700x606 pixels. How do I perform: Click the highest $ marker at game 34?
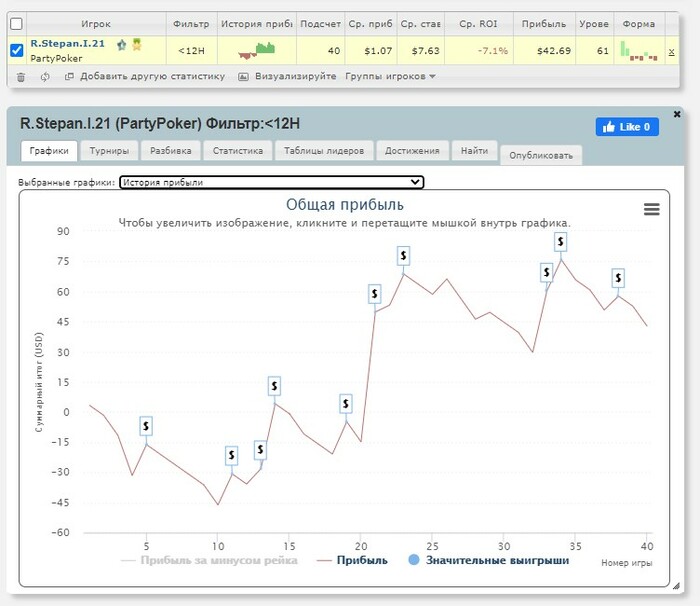click(561, 242)
